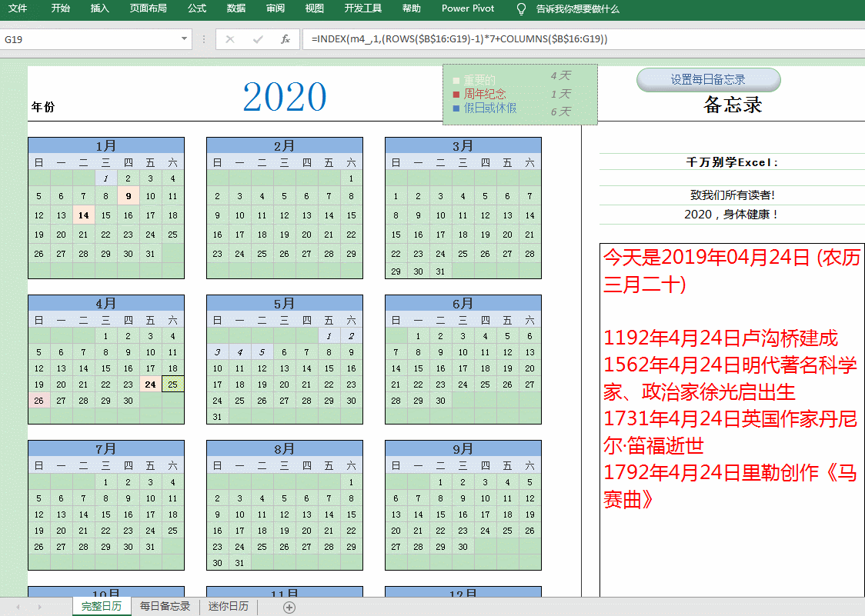Screen dimensions: 865x616
Task: Click the 1月 month header
Action: tap(106, 145)
